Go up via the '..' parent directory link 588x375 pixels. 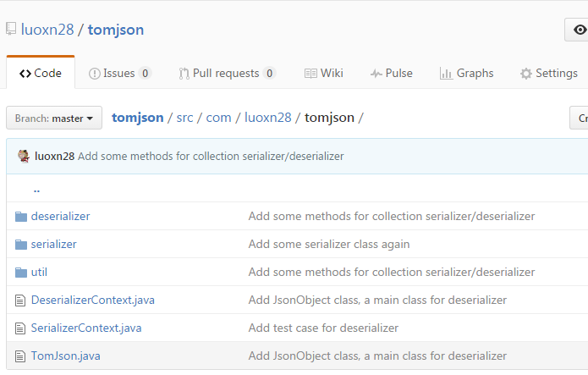click(x=36, y=190)
